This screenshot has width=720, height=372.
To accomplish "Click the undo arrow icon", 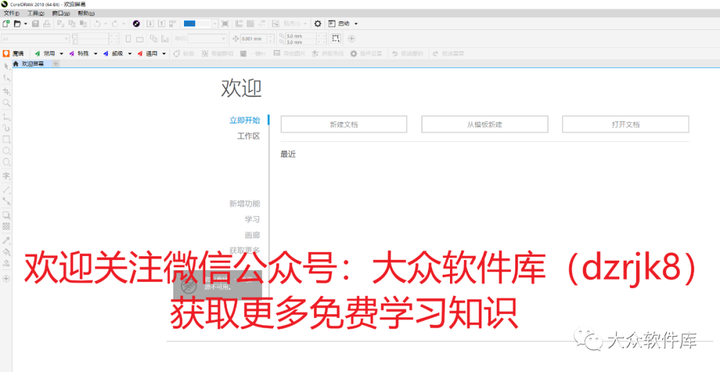I will coord(97,23).
